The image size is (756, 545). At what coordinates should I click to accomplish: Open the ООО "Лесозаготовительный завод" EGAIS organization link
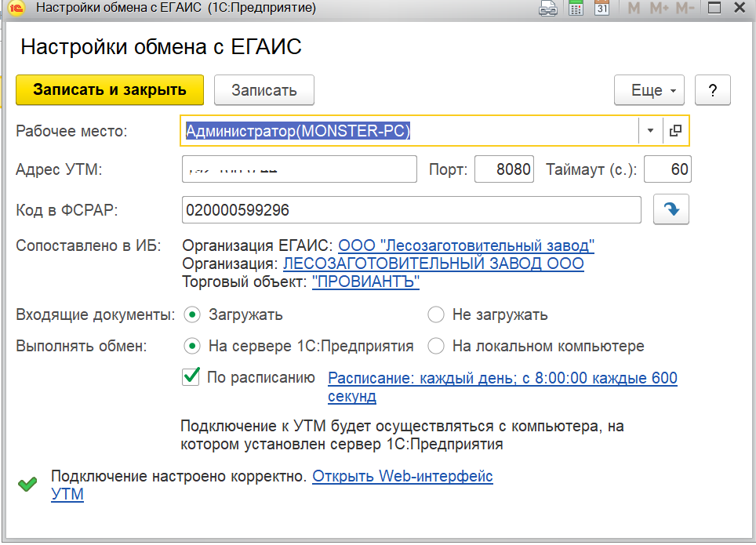467,245
